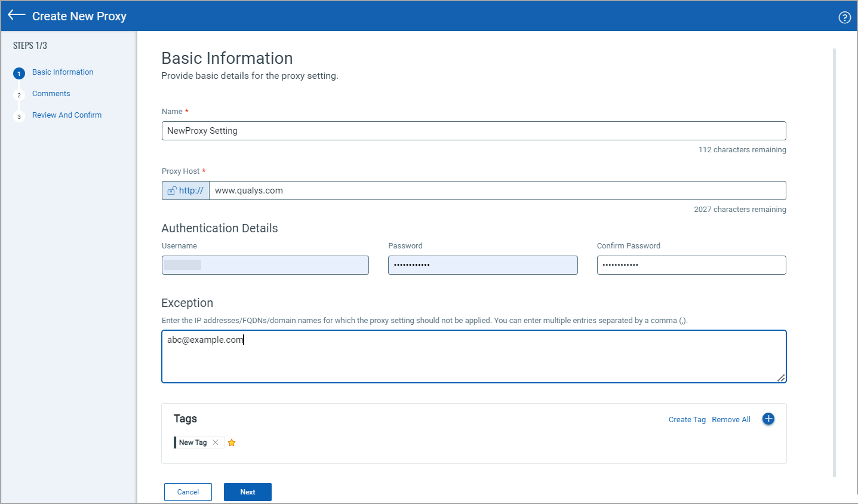This screenshot has height=504, width=858.
Task: Click the Name input field
Action: pyautogui.click(x=473, y=131)
